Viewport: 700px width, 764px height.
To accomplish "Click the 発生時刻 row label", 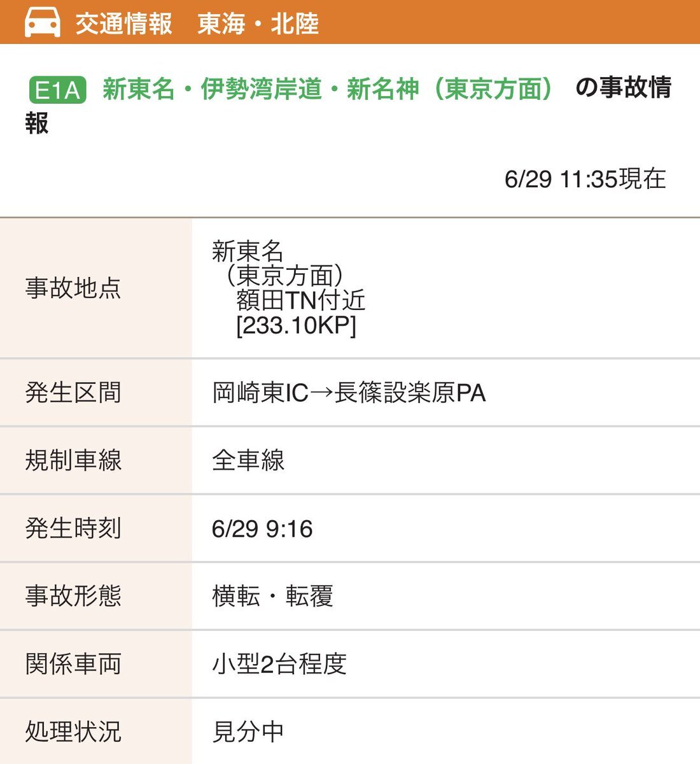I will [73, 528].
